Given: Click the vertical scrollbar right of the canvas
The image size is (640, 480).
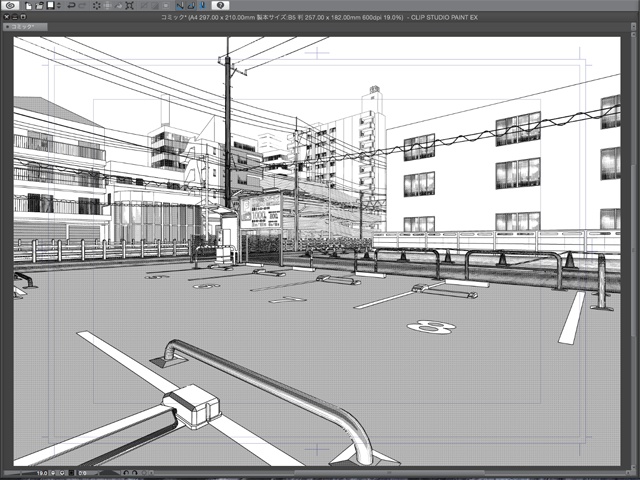Looking at the screenshot, I should (631, 251).
